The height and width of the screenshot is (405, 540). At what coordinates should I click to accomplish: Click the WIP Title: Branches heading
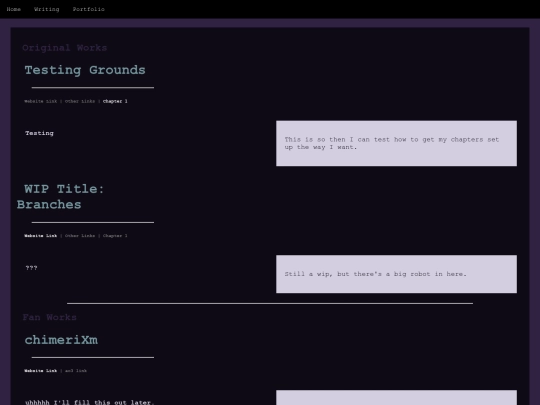click(x=61, y=197)
